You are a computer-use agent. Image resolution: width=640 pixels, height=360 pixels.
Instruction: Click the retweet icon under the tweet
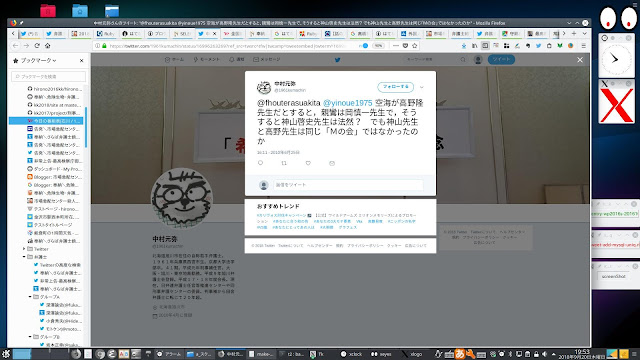point(284,163)
